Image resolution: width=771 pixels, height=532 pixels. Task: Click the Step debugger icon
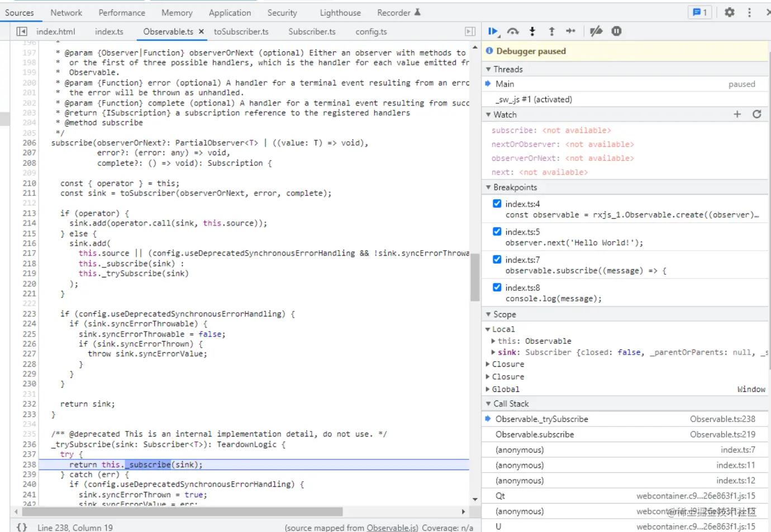[570, 31]
